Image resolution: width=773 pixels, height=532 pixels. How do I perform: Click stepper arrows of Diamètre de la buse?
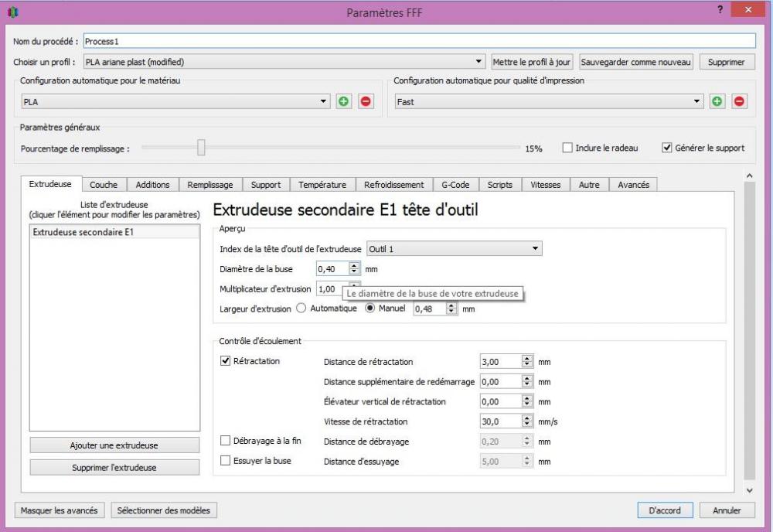354,269
